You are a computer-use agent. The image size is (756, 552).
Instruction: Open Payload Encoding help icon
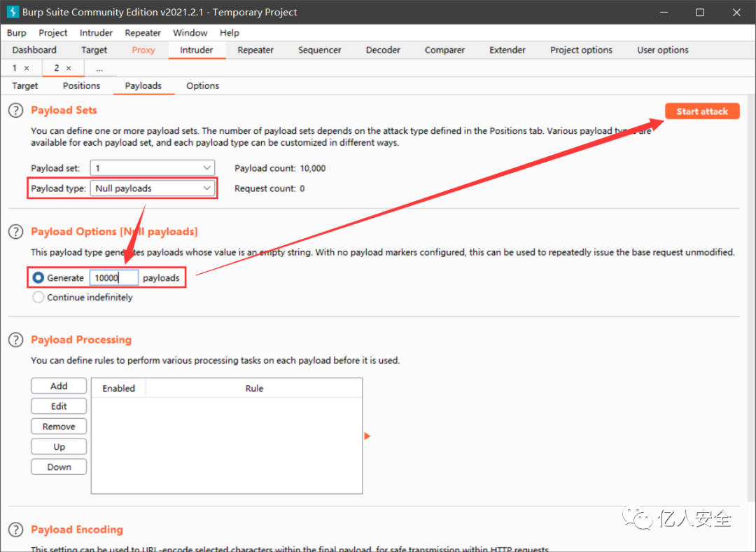[x=15, y=530]
